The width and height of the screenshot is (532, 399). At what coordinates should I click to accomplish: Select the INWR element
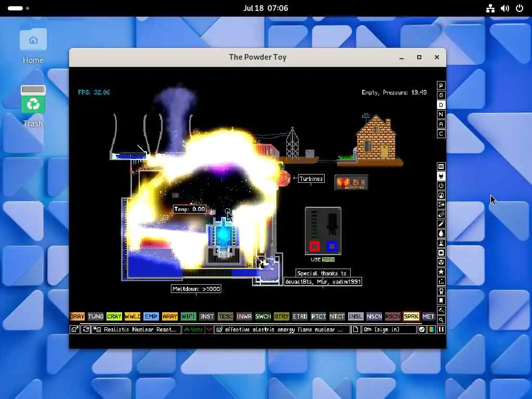[244, 316]
